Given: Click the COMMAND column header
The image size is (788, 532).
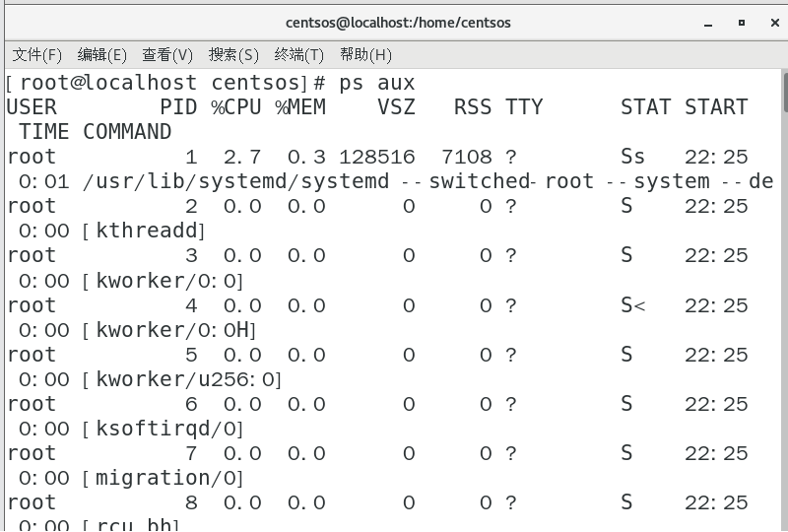Looking at the screenshot, I should coord(127,132).
